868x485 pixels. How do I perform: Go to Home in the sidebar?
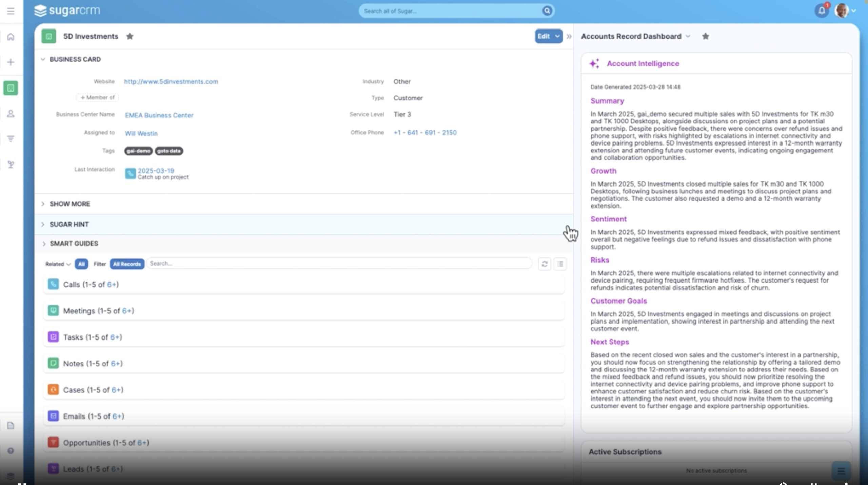pyautogui.click(x=11, y=37)
